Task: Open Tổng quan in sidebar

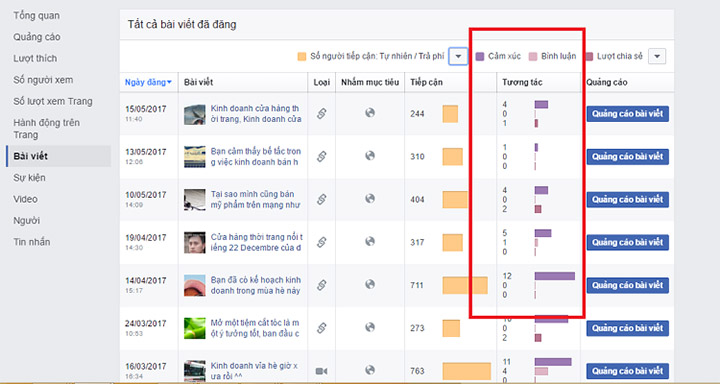Action: tap(36, 15)
